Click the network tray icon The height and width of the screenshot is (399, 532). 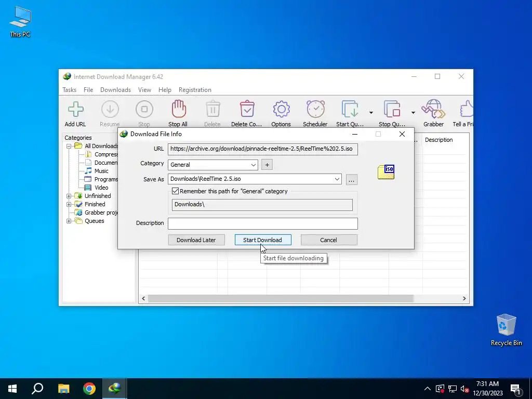[453, 389]
